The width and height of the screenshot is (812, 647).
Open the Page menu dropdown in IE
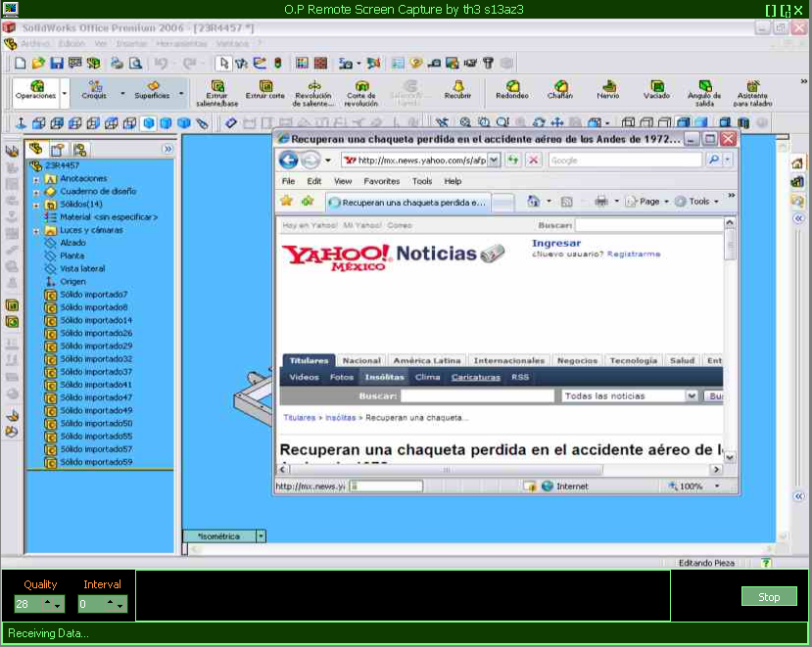(666, 202)
